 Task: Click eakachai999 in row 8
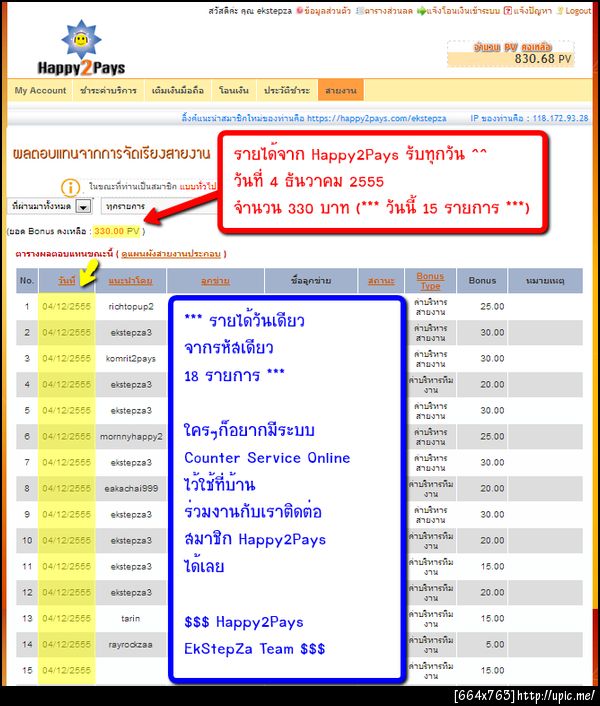click(131, 488)
